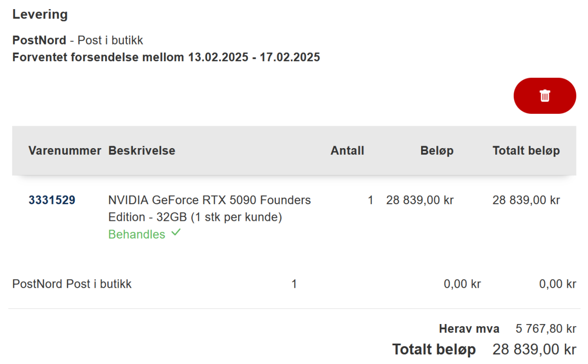Click the Levering section heading
The height and width of the screenshot is (364, 588).
40,14
